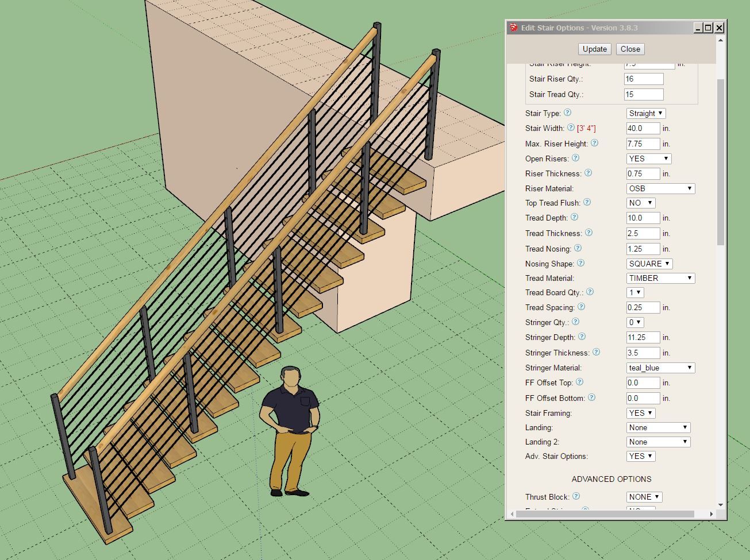Click the horizontal scrollbar left arrow
Viewport: 750px width, 560px height.
[x=511, y=514]
